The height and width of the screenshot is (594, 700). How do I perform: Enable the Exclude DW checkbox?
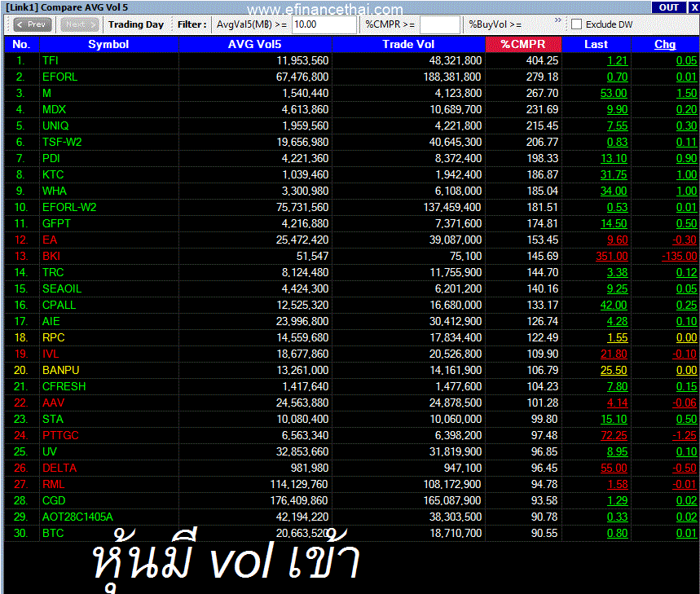[576, 24]
